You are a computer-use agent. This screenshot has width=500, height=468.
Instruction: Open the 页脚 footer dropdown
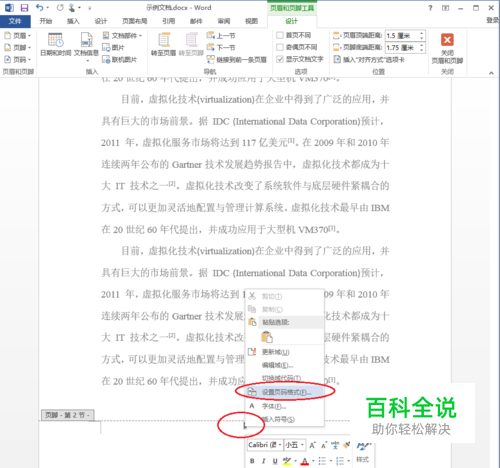point(17,47)
